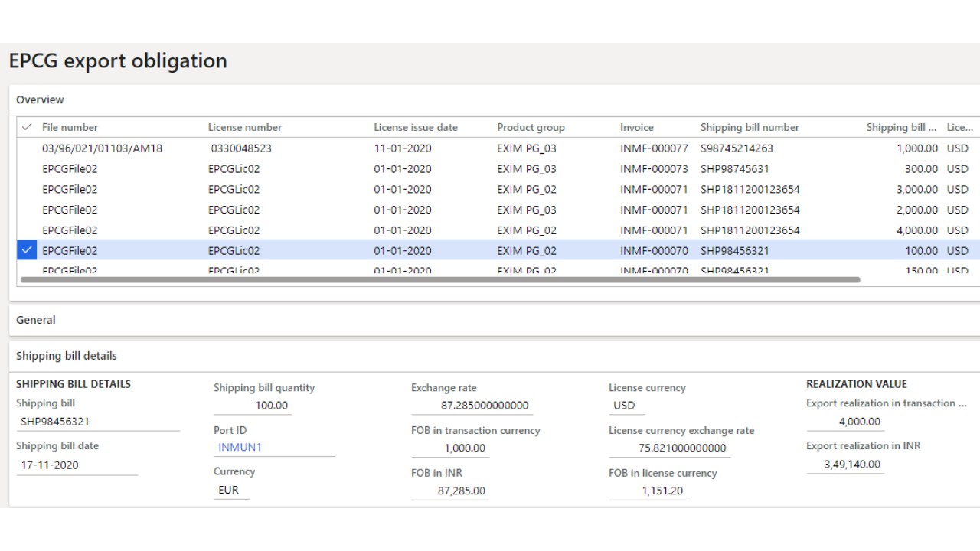Sort by File number column header
This screenshot has height=551, width=980.
pos(70,127)
